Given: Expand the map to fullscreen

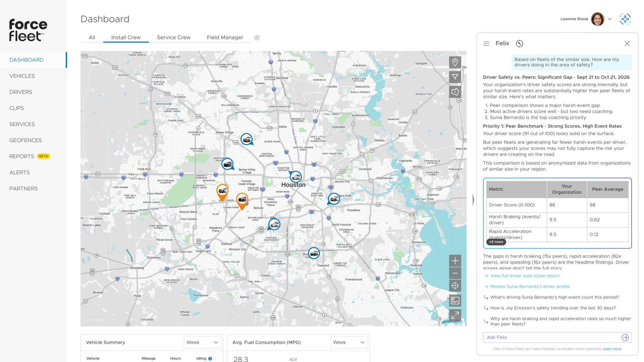Looking at the screenshot, I should click(455, 315).
